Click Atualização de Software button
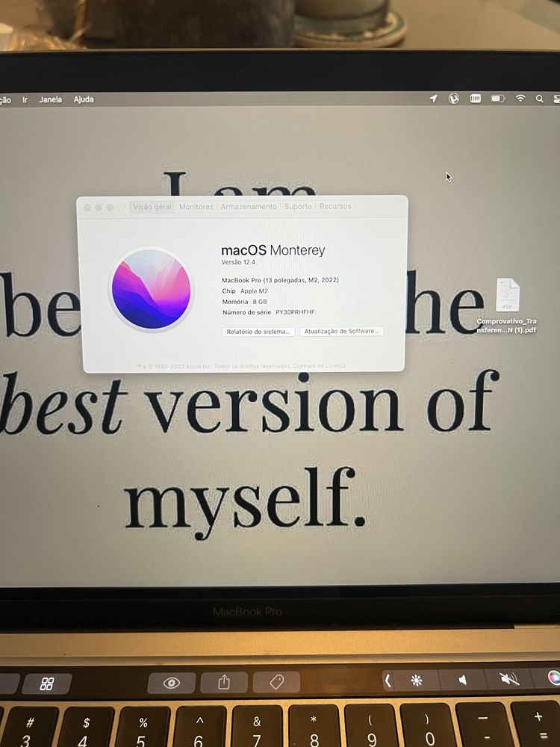 (341, 331)
